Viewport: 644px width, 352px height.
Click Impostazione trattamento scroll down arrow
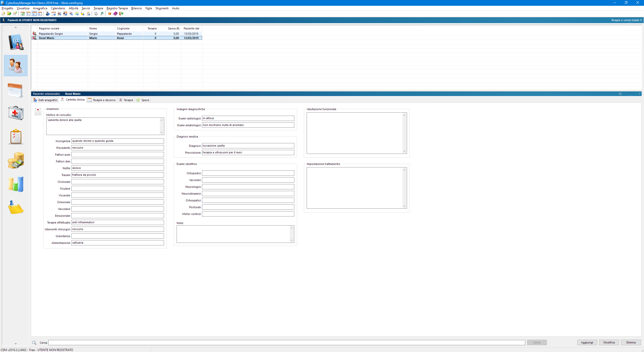[x=405, y=206]
